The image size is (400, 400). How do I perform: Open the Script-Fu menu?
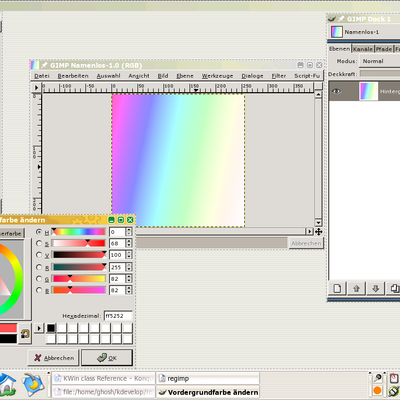click(x=307, y=76)
